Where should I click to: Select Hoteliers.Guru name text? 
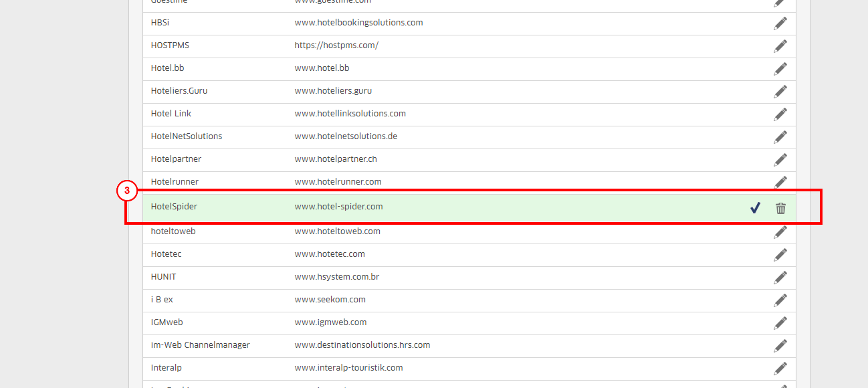(x=179, y=91)
